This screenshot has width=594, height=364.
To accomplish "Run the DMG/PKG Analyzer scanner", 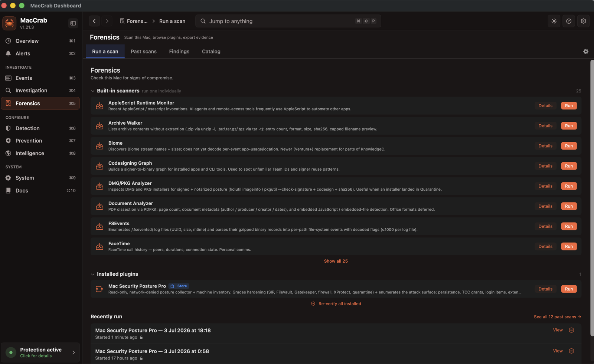I will click(x=569, y=186).
